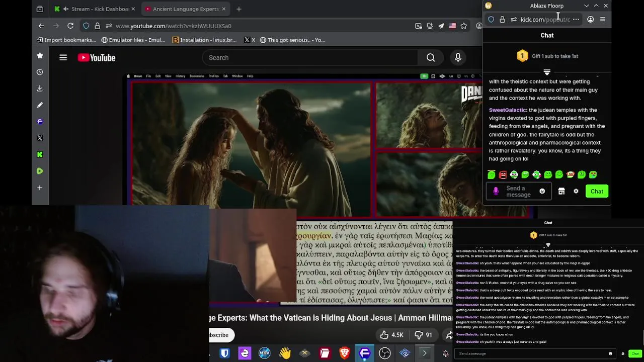Click the green Chat send button
The image size is (644, 362).
point(597,192)
